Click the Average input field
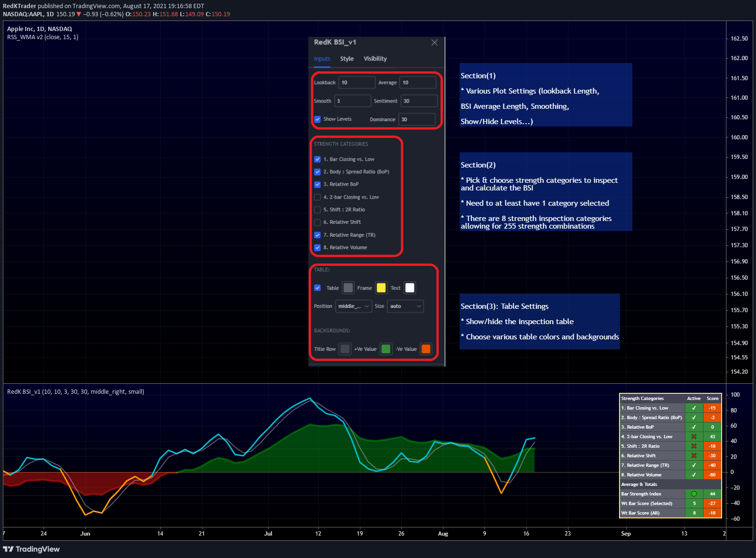756x558 pixels. pos(418,83)
